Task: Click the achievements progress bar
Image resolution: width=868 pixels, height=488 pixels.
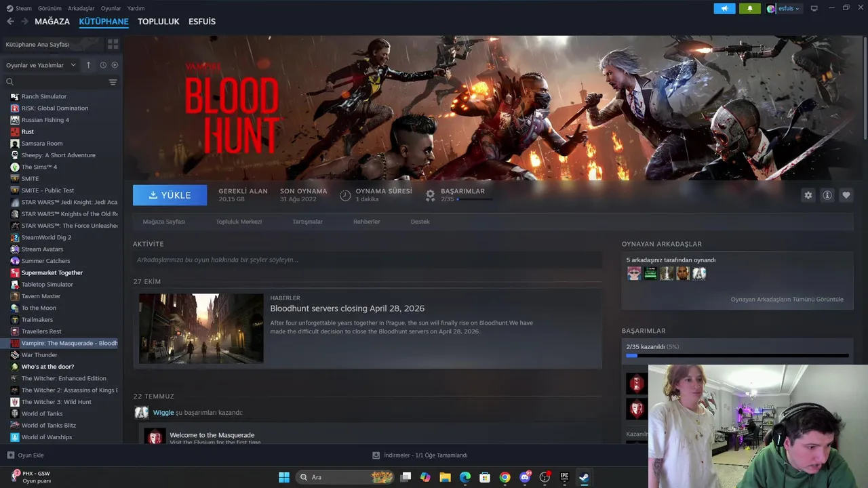Action: (x=737, y=355)
